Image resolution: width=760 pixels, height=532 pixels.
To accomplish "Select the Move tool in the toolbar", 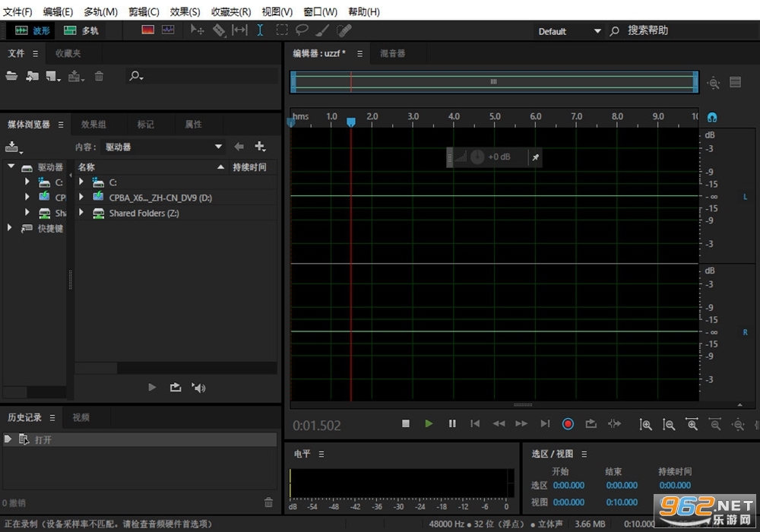I will (197, 30).
